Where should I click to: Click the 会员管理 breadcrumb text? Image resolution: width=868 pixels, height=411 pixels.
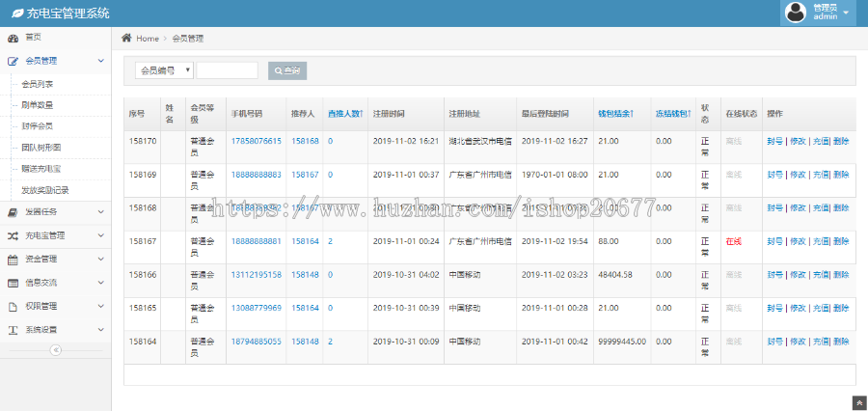pyautogui.click(x=188, y=39)
